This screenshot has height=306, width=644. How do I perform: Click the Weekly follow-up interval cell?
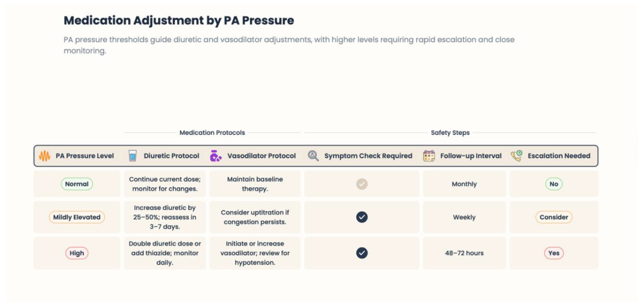point(464,217)
